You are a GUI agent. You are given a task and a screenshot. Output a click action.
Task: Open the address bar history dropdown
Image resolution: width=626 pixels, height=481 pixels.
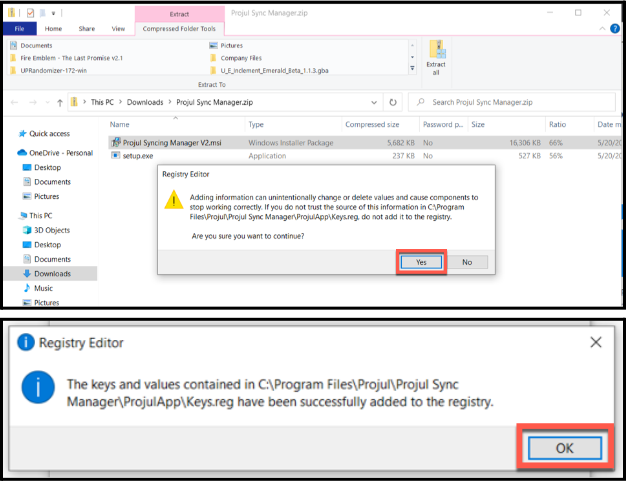[374, 102]
